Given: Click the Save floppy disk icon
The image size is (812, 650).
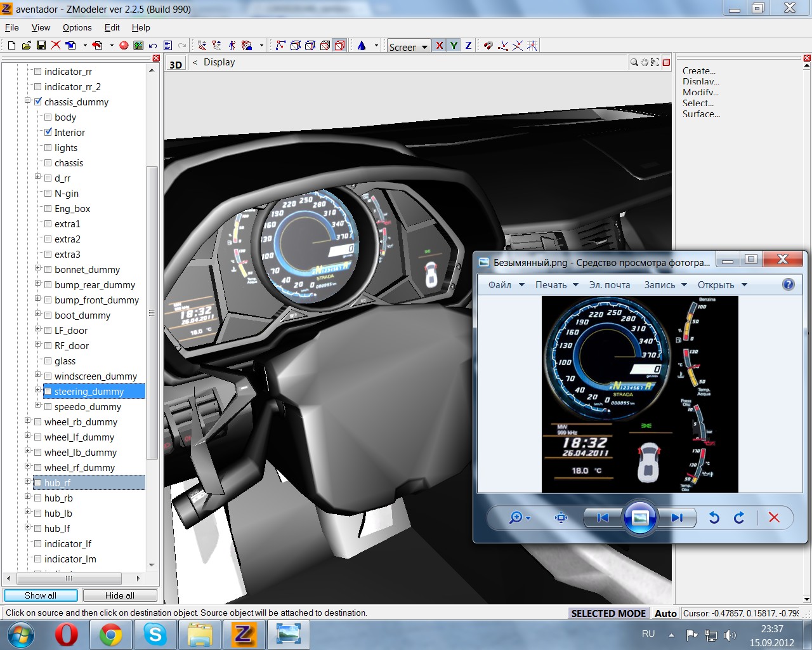Looking at the screenshot, I should (41, 45).
